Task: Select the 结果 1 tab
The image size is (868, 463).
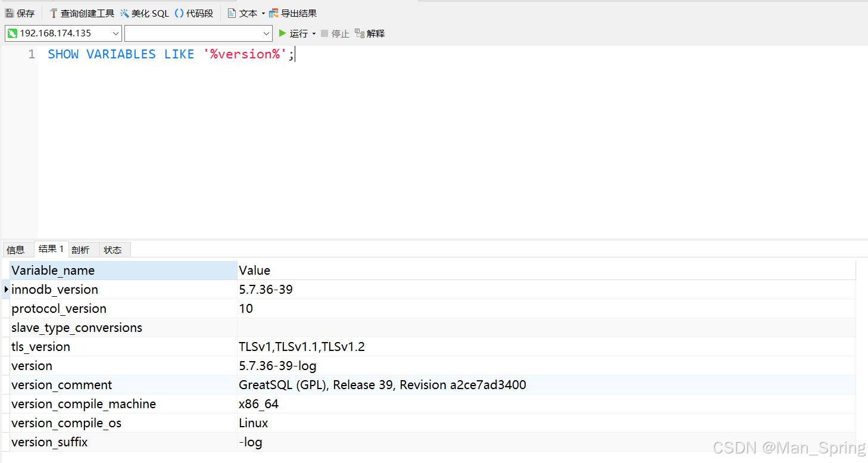Action: [x=51, y=249]
